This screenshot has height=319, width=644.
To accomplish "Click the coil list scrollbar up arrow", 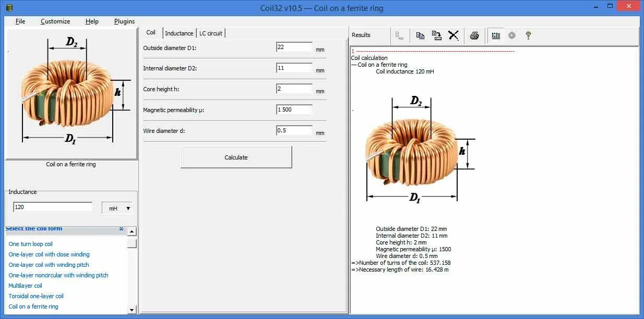I will point(132,231).
